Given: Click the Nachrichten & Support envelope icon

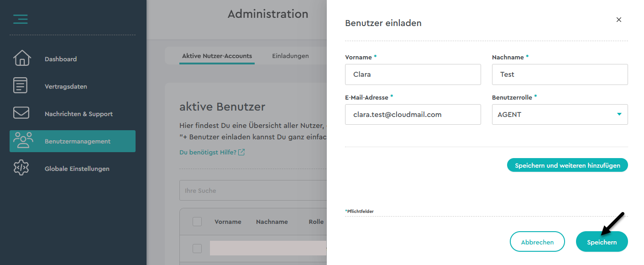Looking at the screenshot, I should 21,113.
